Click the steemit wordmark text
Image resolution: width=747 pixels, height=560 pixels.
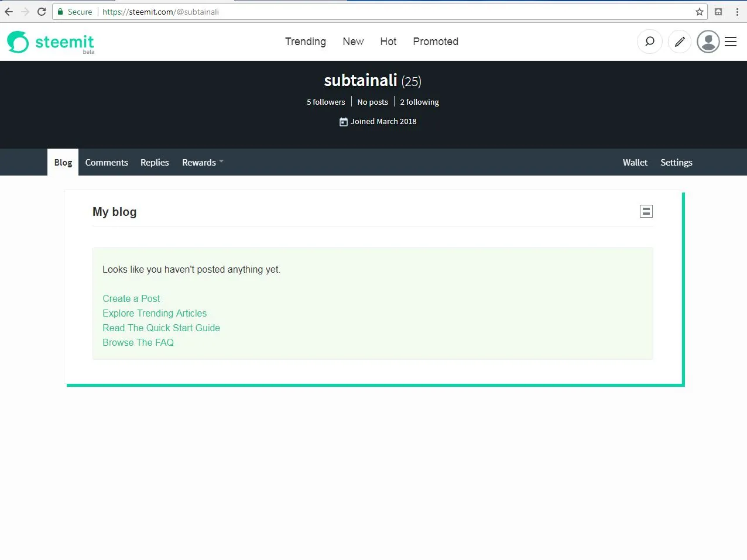pyautogui.click(x=64, y=42)
